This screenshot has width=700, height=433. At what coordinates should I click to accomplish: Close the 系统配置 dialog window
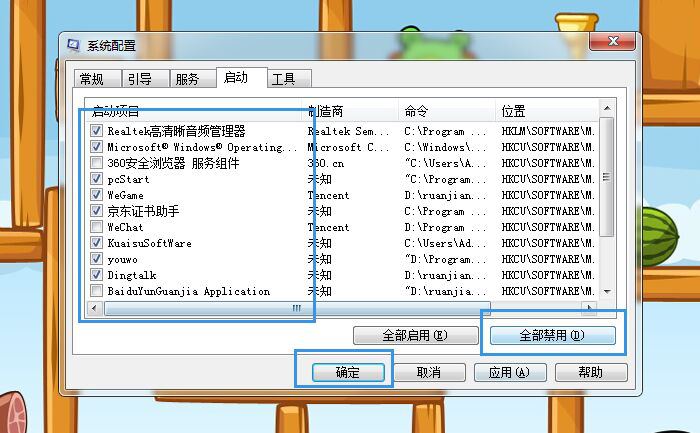coord(614,43)
